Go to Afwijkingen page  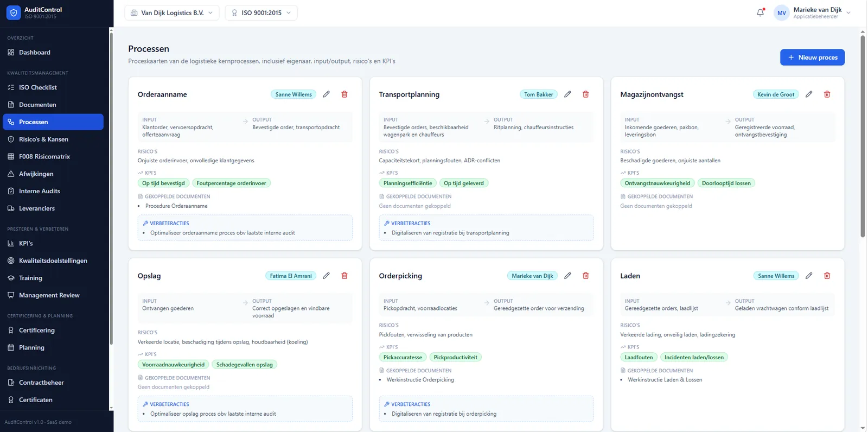coord(53,174)
